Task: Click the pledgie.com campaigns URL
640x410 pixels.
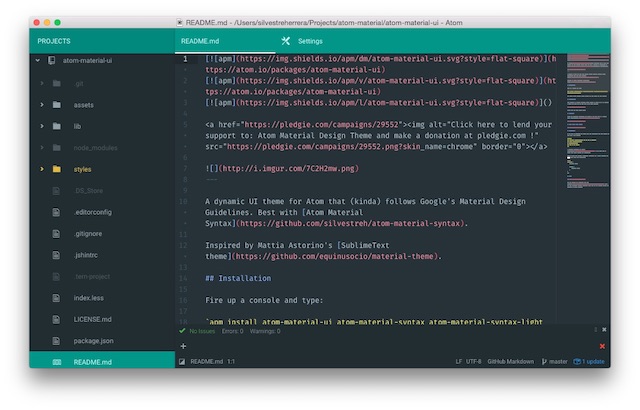Action: (x=321, y=125)
